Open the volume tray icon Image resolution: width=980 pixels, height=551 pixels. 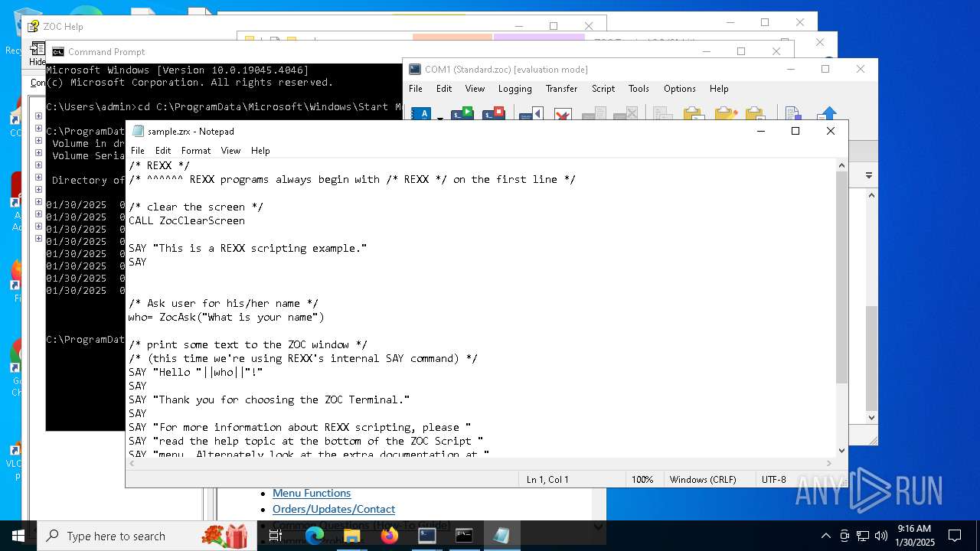point(881,536)
